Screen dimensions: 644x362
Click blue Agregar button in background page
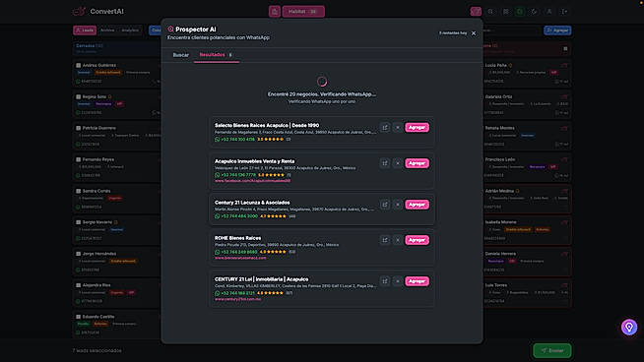pyautogui.click(x=557, y=30)
